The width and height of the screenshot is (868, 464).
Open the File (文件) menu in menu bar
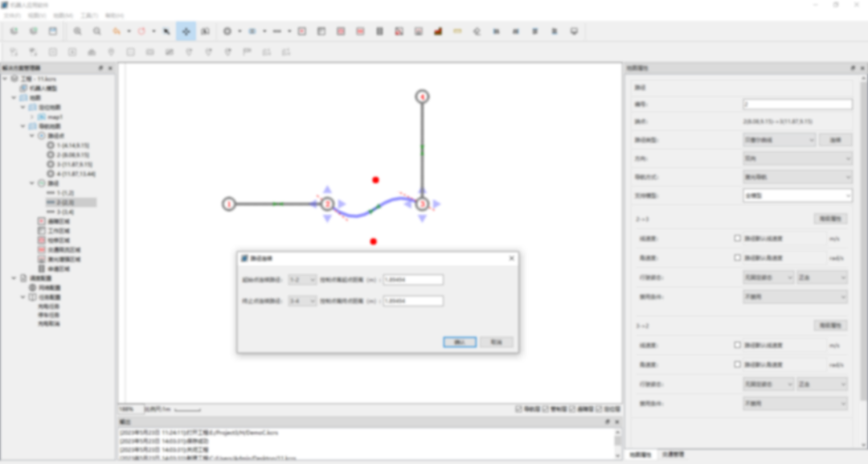[x=12, y=15]
